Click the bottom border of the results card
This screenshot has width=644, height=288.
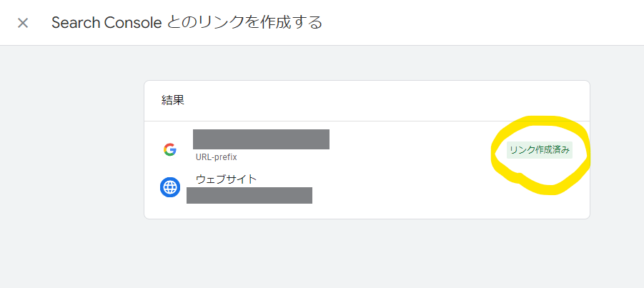367,219
